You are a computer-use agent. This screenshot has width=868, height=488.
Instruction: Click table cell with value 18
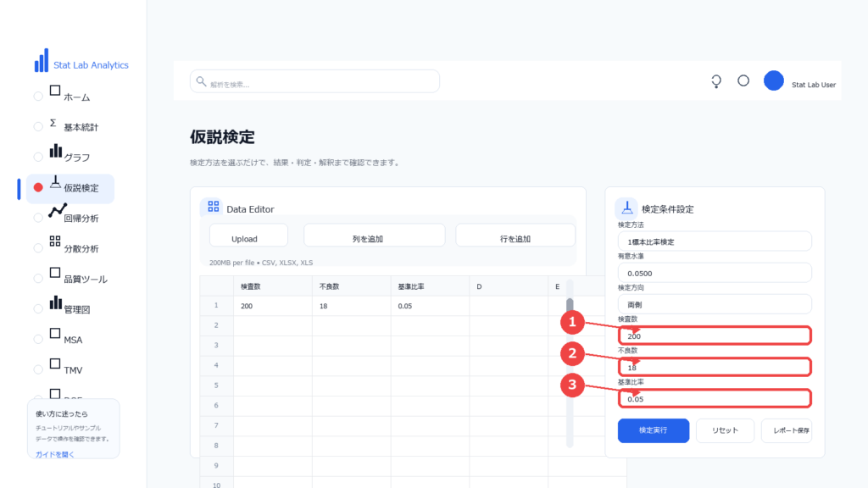tap(351, 306)
